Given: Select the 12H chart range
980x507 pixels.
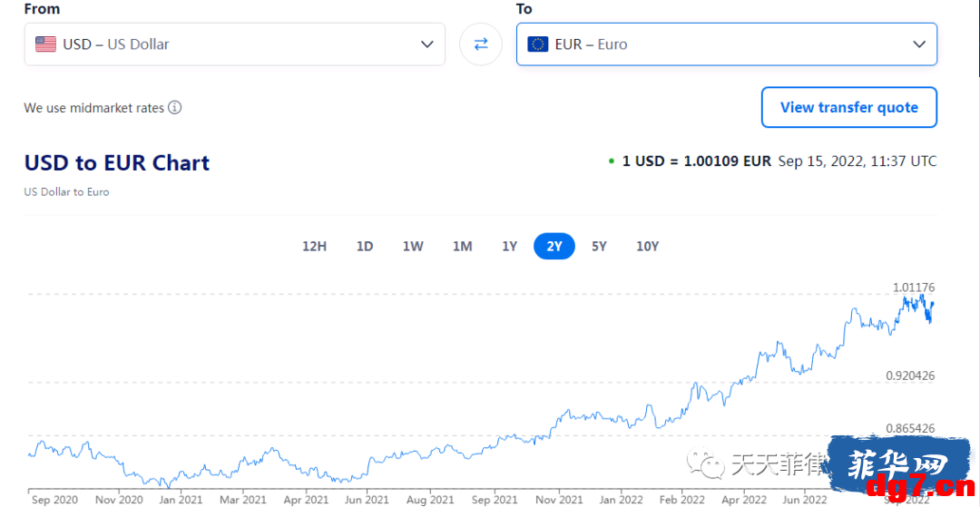Looking at the screenshot, I should tap(314, 246).
